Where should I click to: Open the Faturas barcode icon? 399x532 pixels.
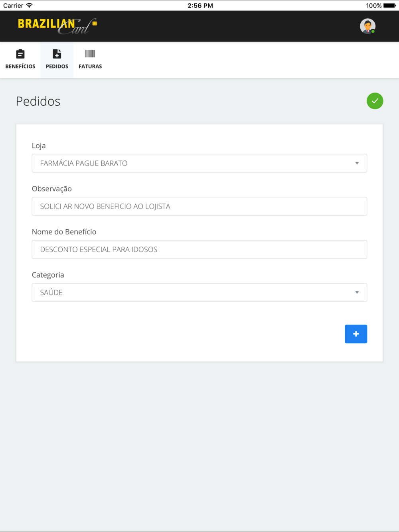[90, 54]
